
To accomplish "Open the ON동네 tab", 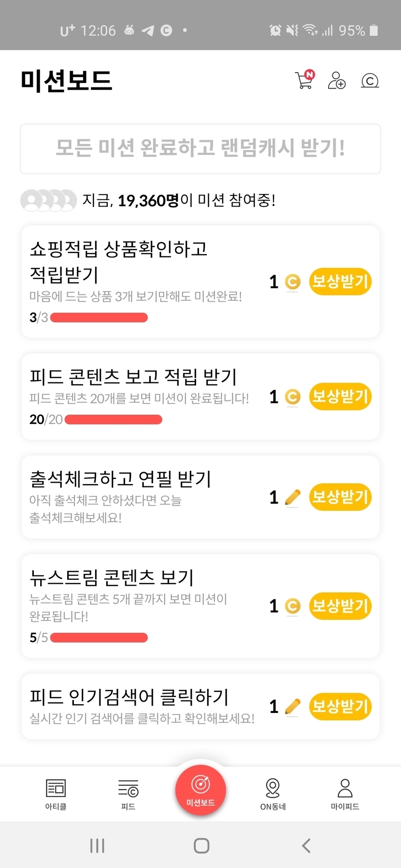I will [x=272, y=794].
